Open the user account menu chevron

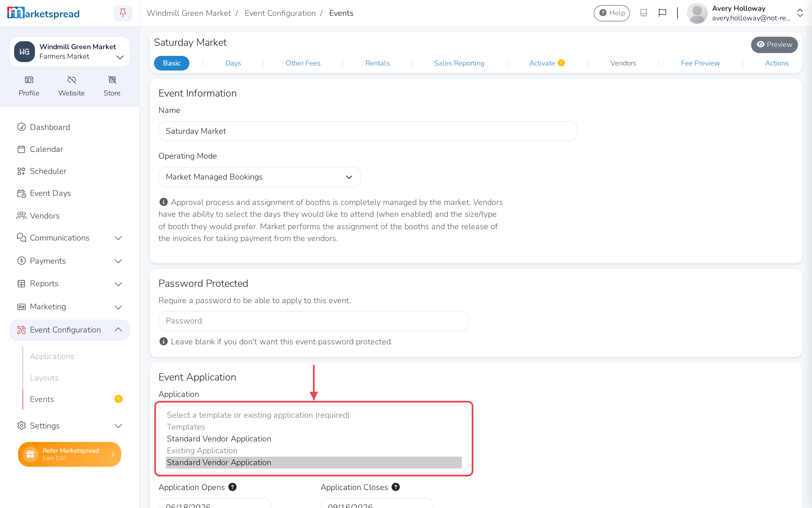(x=800, y=13)
